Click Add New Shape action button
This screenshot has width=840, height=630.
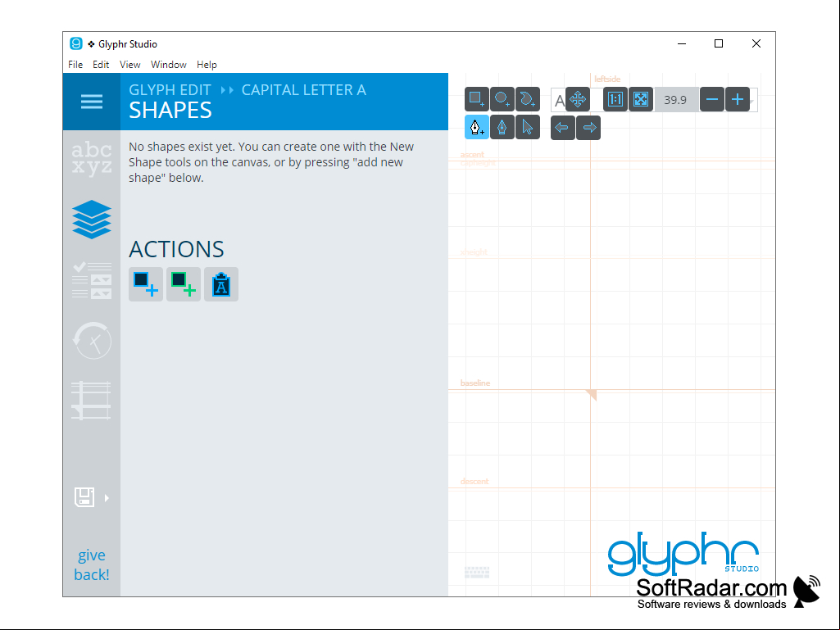tap(146, 284)
